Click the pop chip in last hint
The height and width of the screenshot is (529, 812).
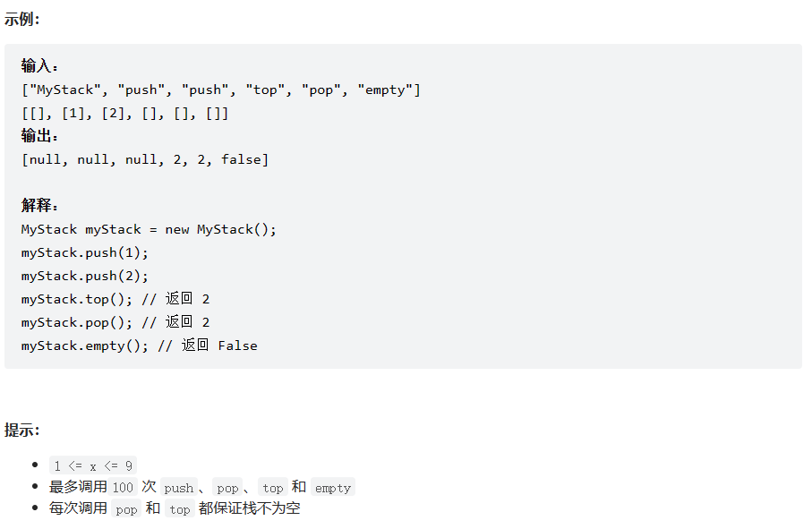tap(126, 508)
